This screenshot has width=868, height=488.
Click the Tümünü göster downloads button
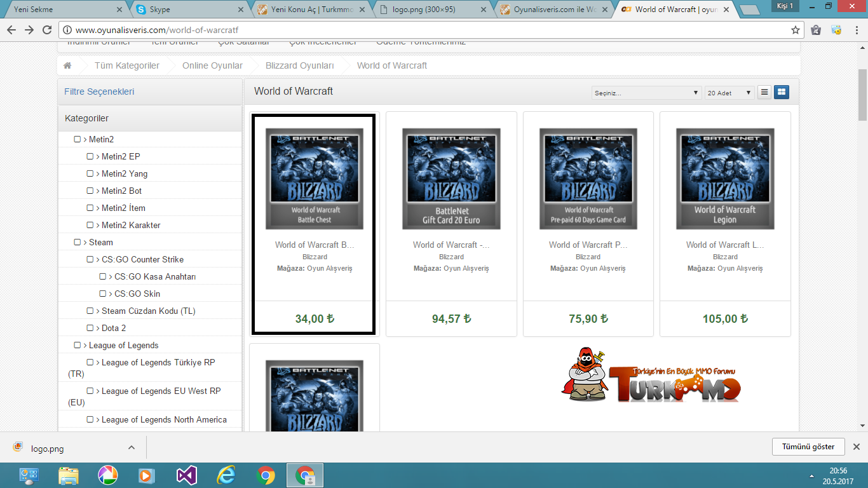(x=808, y=447)
